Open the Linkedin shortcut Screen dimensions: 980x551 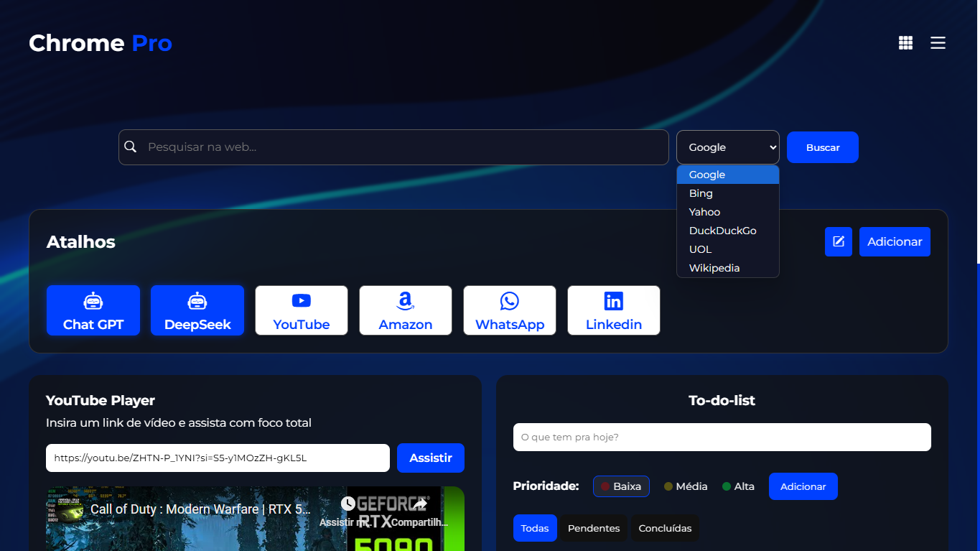(614, 310)
